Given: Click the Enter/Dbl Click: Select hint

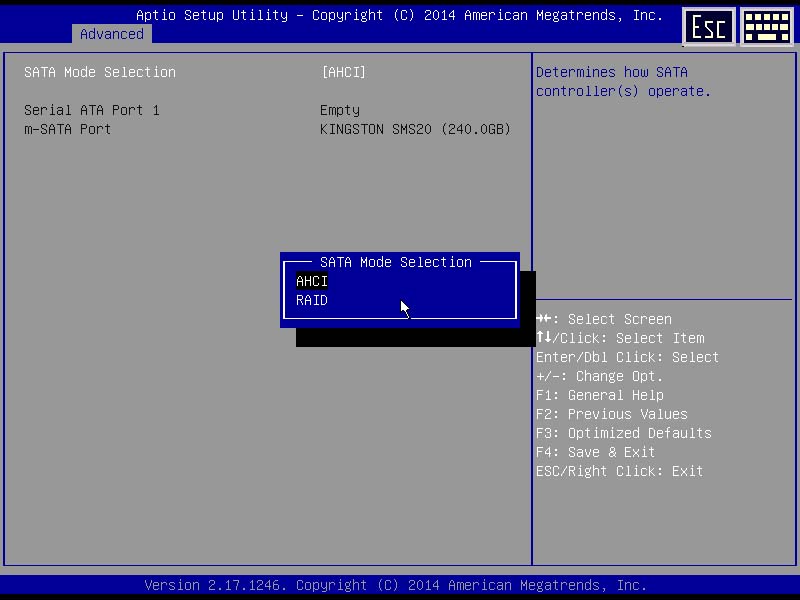Looking at the screenshot, I should [627, 357].
